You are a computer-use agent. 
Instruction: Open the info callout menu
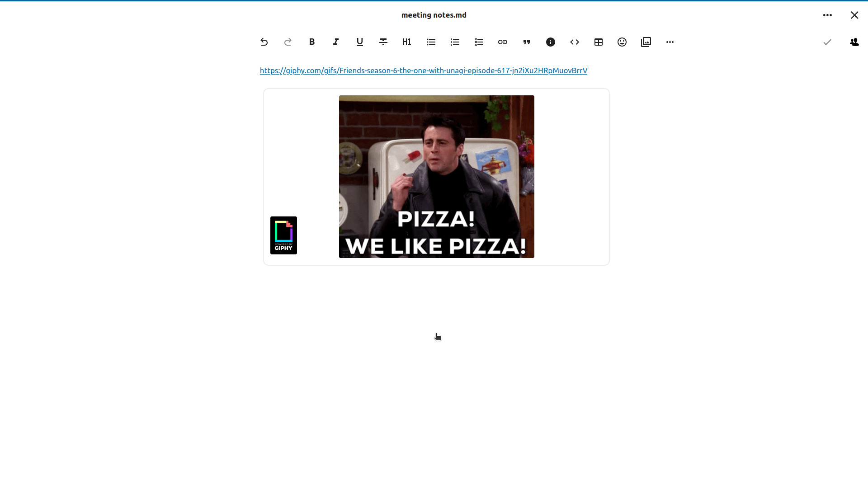[x=551, y=42]
